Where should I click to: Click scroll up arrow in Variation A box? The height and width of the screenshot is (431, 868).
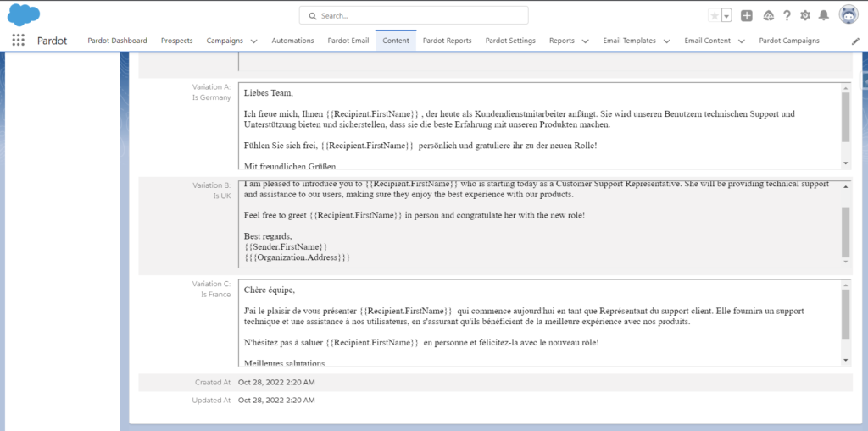click(845, 87)
